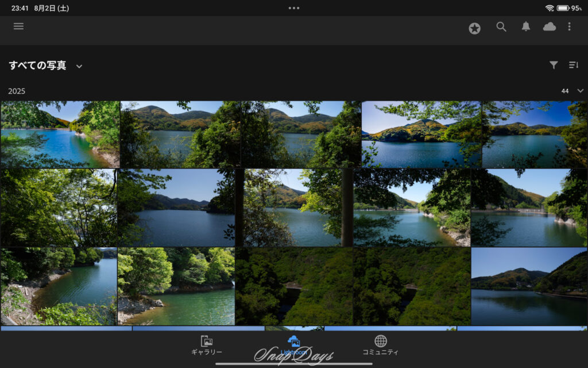Screen dimensions: 588x368
Task: Open the filter funnel icon
Action: 552,65
